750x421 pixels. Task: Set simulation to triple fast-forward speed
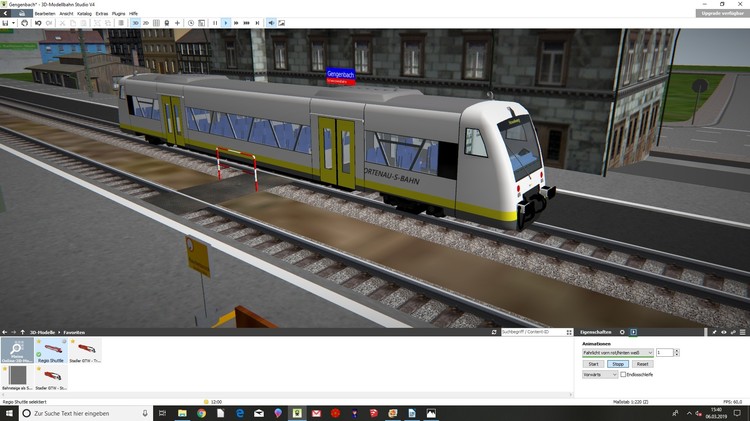[246, 23]
